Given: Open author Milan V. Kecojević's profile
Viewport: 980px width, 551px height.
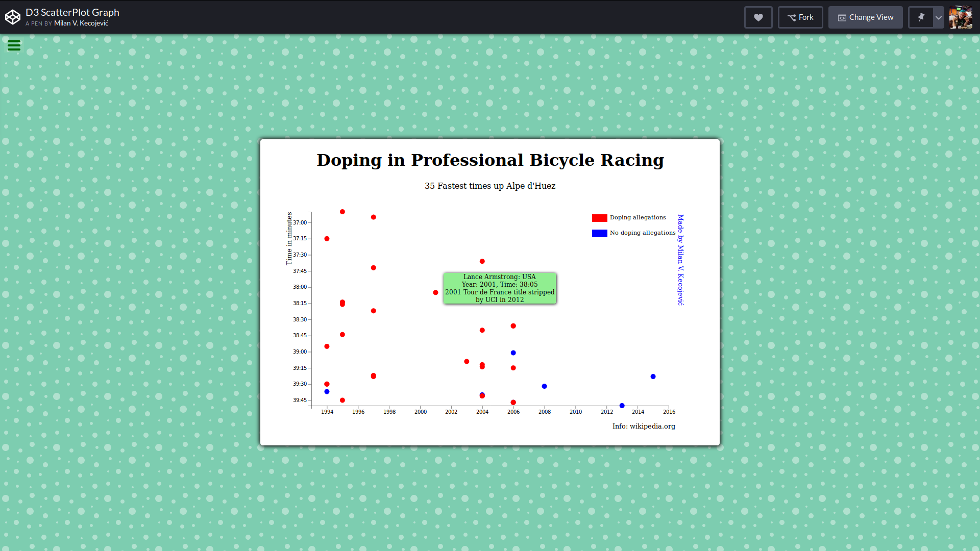Looking at the screenshot, I should click(81, 23).
